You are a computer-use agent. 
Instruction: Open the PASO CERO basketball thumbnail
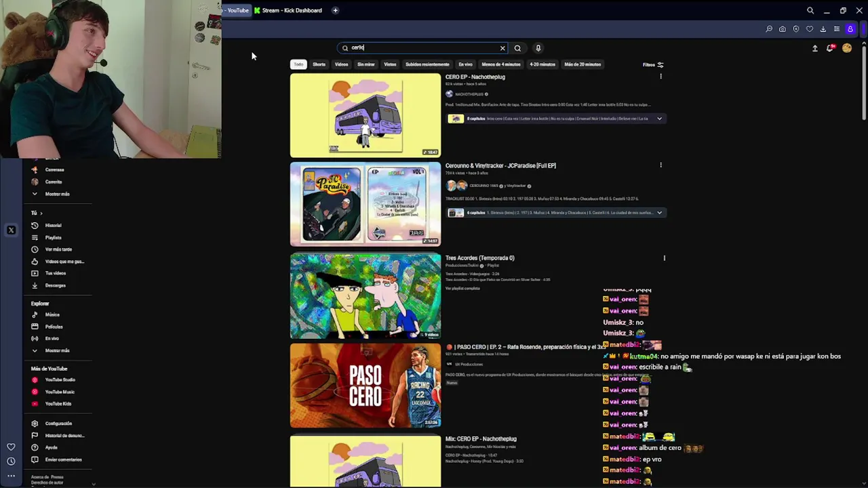pyautogui.click(x=366, y=386)
